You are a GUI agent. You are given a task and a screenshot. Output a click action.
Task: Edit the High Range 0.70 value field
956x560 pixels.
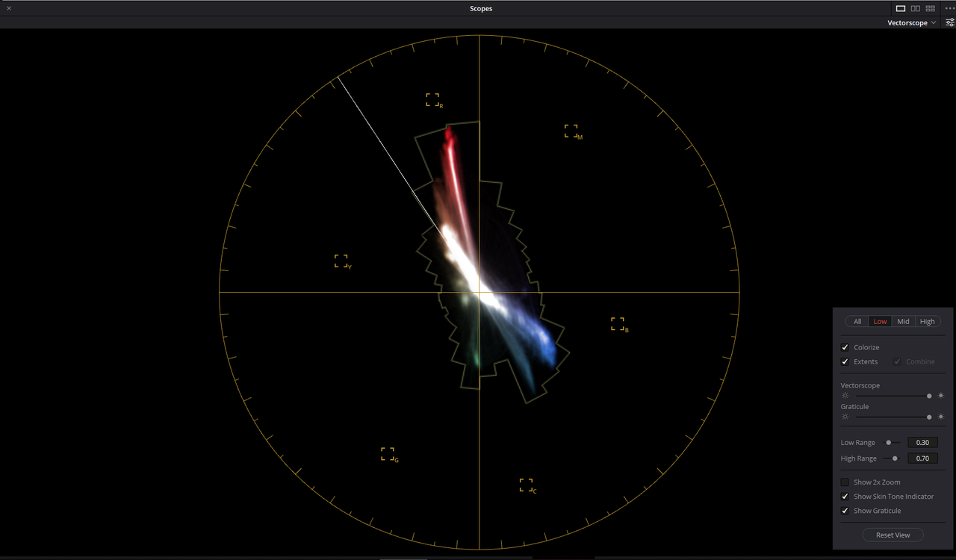coord(922,458)
